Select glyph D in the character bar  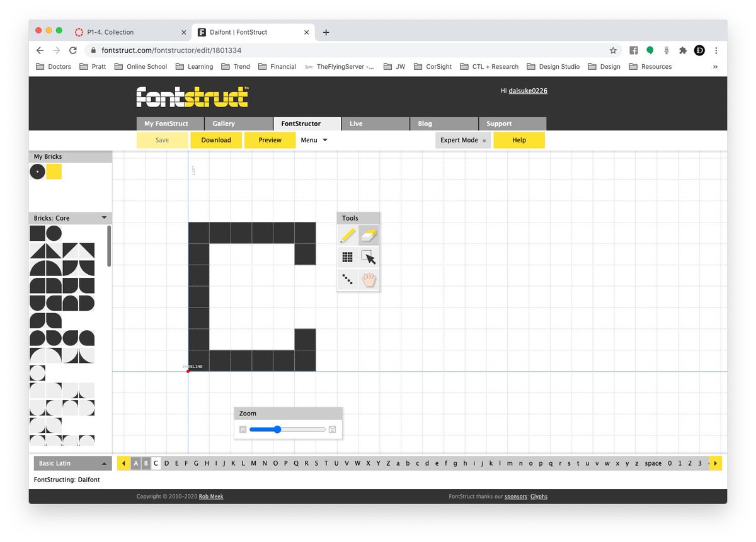click(x=166, y=463)
